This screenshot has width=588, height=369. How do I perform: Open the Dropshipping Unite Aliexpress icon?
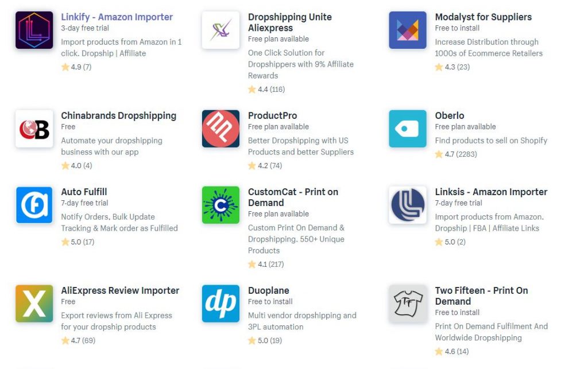tap(220, 30)
